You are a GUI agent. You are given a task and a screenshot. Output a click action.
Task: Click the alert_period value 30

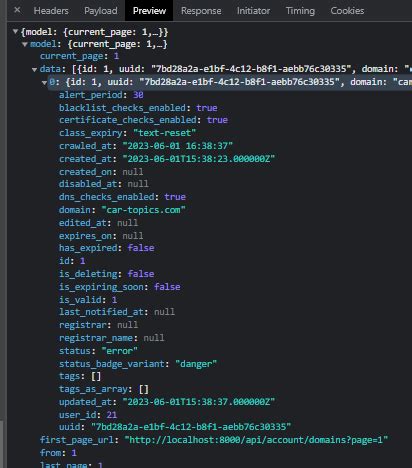(x=138, y=95)
